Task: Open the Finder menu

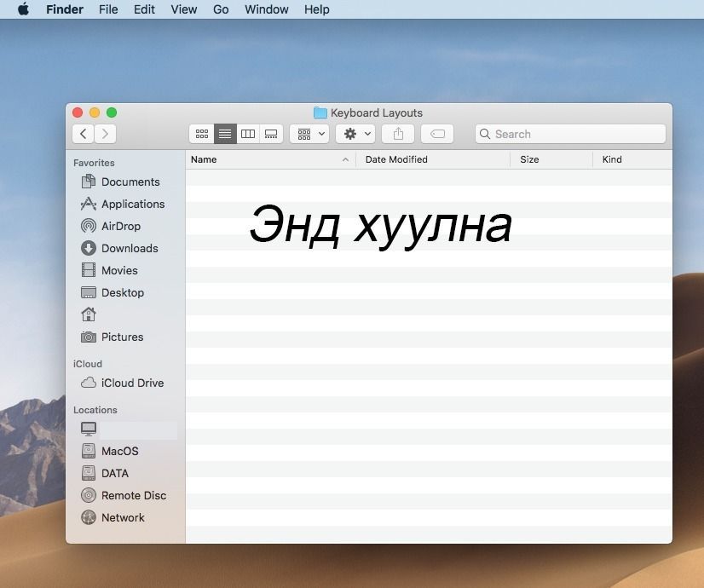Action: click(65, 9)
